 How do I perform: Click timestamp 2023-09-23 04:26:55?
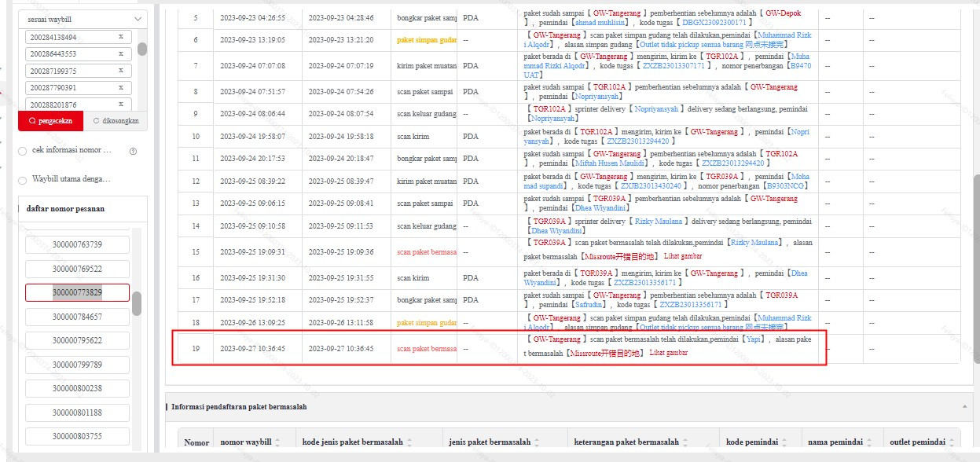[x=252, y=17]
